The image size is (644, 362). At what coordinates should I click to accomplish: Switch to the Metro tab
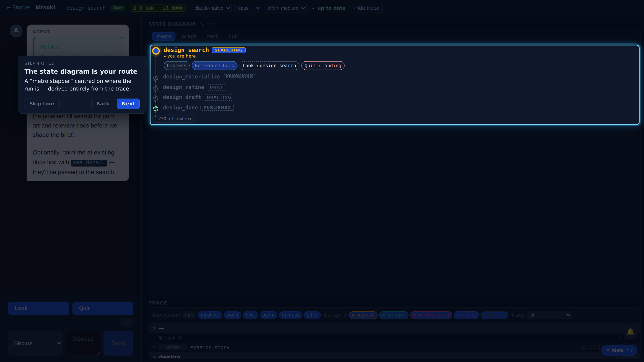[x=164, y=36]
